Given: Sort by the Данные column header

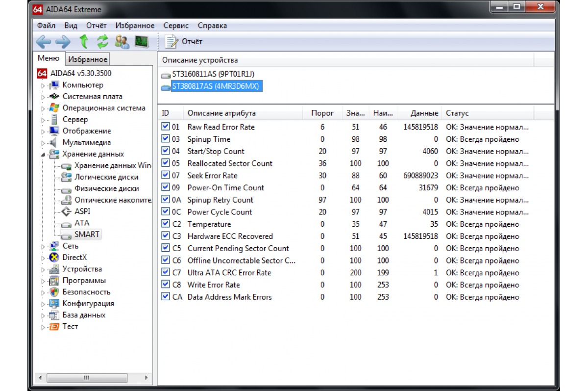Looking at the screenshot, I should pos(419,113).
